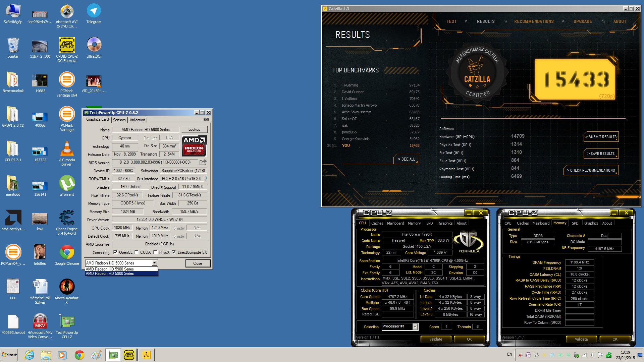Open Windows Explorer from the taskbar
Screen dimensions: 644x362
click(46, 355)
